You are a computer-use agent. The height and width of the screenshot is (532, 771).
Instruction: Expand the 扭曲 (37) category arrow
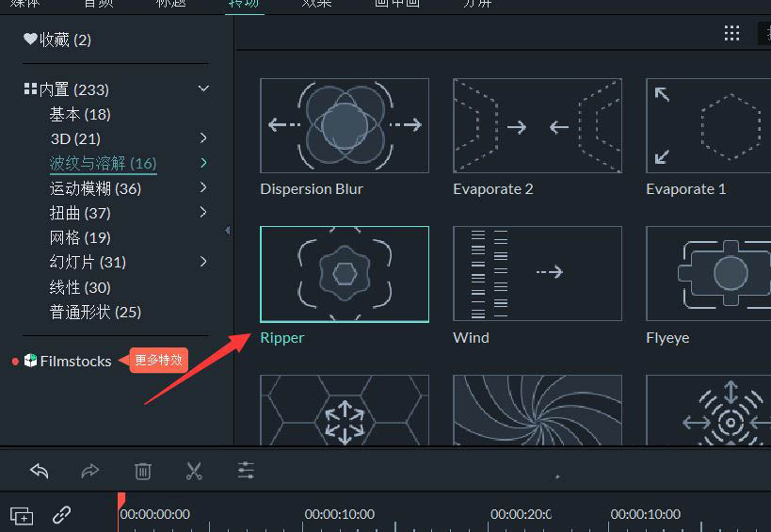[x=203, y=213]
